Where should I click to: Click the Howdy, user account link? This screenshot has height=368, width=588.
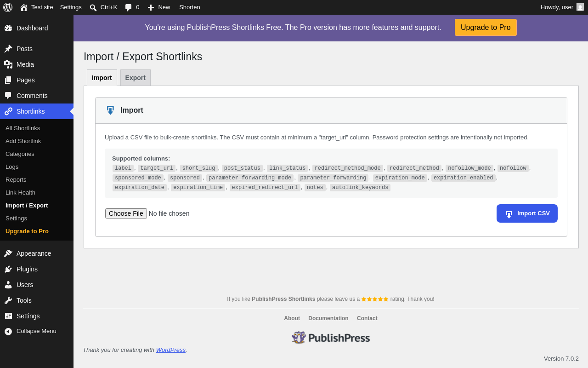tap(562, 7)
